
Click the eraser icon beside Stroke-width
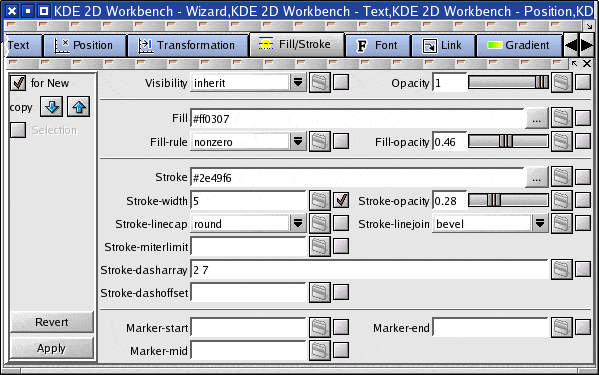320,200
